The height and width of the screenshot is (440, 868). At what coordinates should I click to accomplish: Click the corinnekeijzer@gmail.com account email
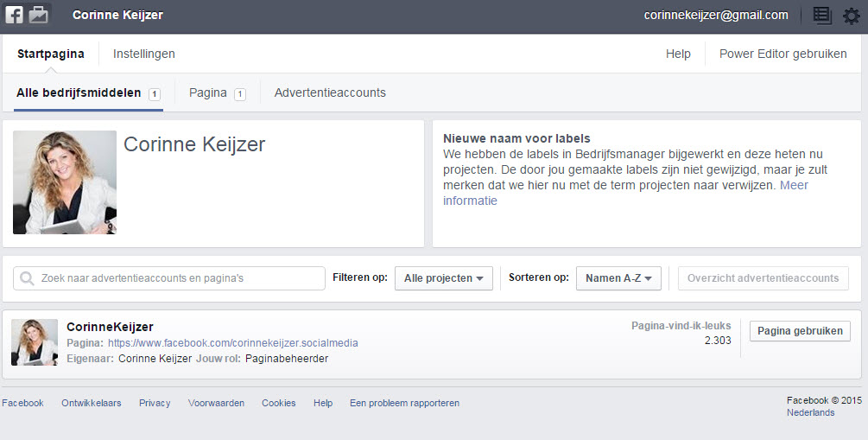click(x=716, y=15)
